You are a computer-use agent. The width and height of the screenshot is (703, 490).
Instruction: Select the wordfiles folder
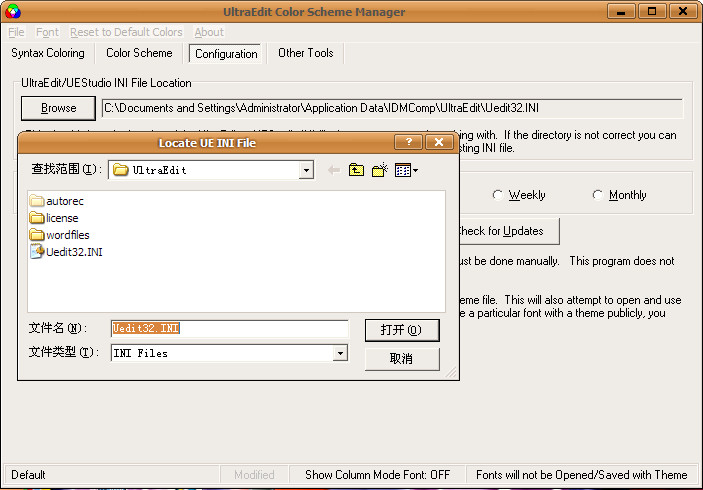click(60, 235)
